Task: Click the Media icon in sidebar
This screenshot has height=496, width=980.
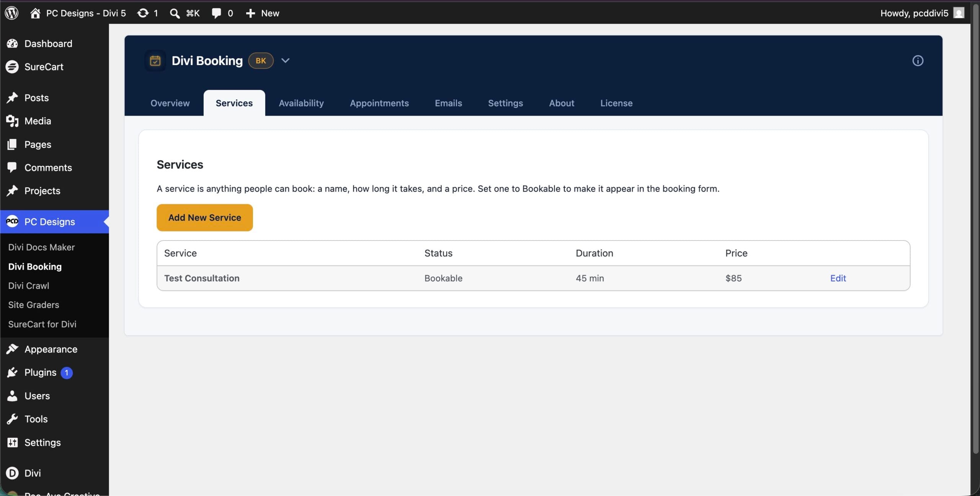Action: [x=12, y=121]
